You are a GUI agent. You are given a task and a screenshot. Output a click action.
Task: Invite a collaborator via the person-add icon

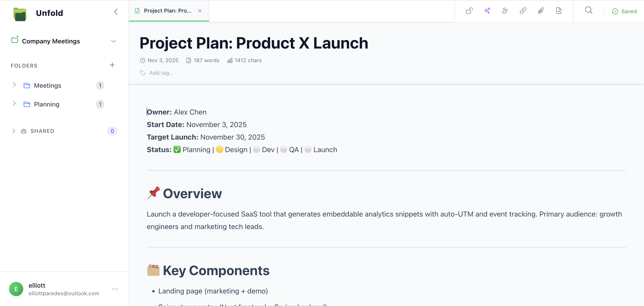[x=505, y=11]
